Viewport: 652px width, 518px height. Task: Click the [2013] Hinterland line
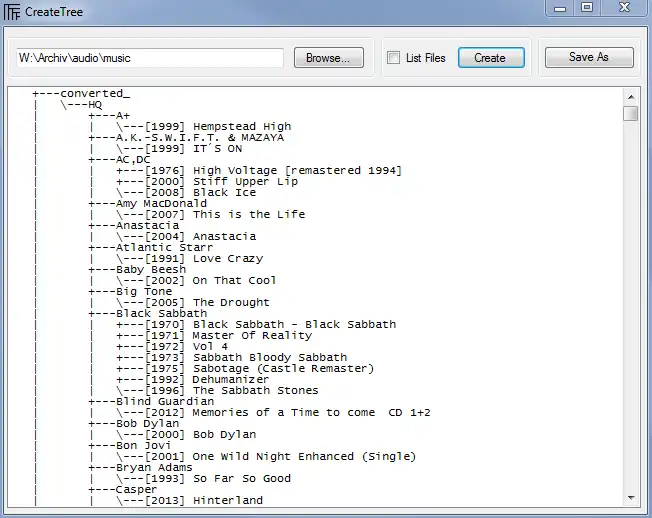(190, 501)
